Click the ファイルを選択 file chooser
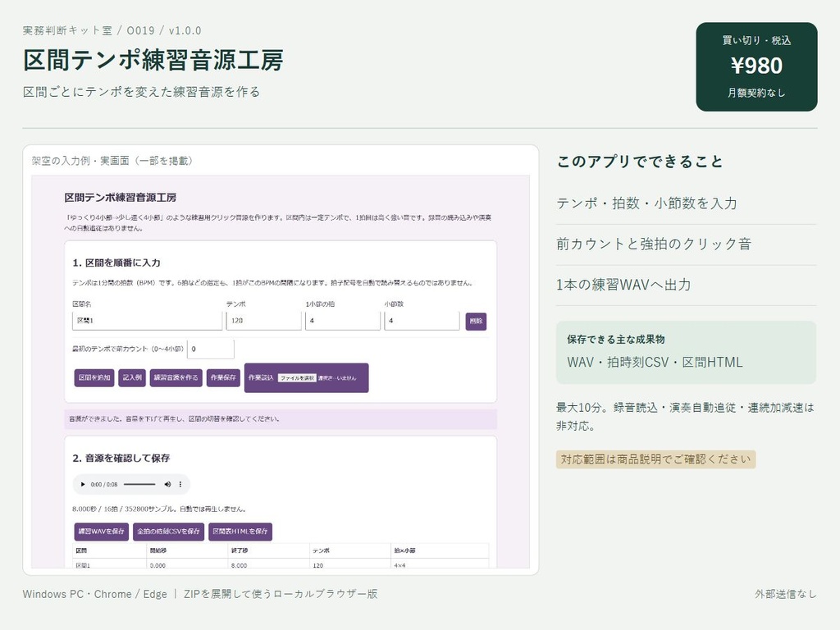 [297, 378]
